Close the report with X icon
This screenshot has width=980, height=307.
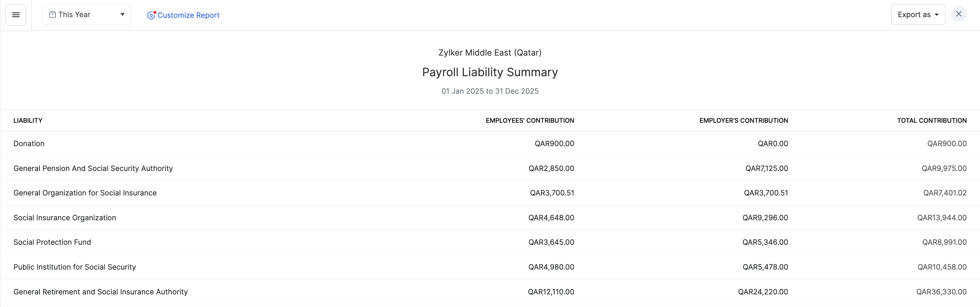958,14
